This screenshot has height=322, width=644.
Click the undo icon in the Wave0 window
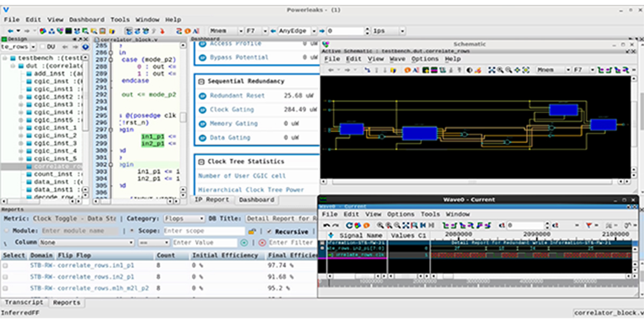click(326, 224)
